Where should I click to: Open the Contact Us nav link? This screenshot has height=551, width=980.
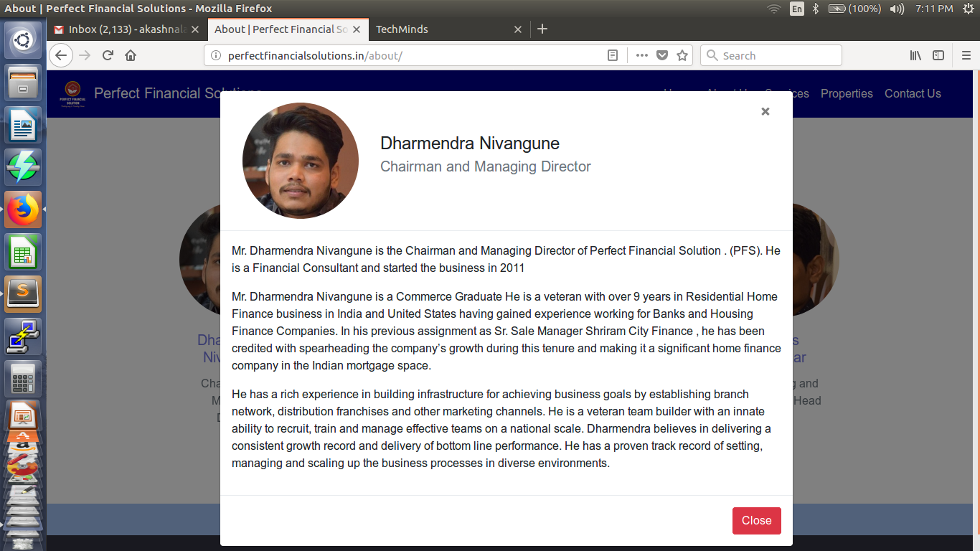coord(913,93)
